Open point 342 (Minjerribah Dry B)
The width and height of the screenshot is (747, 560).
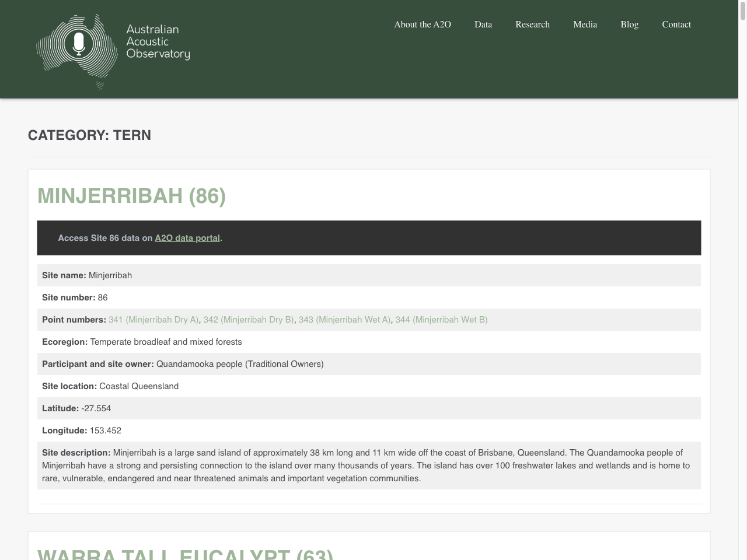pos(248,320)
